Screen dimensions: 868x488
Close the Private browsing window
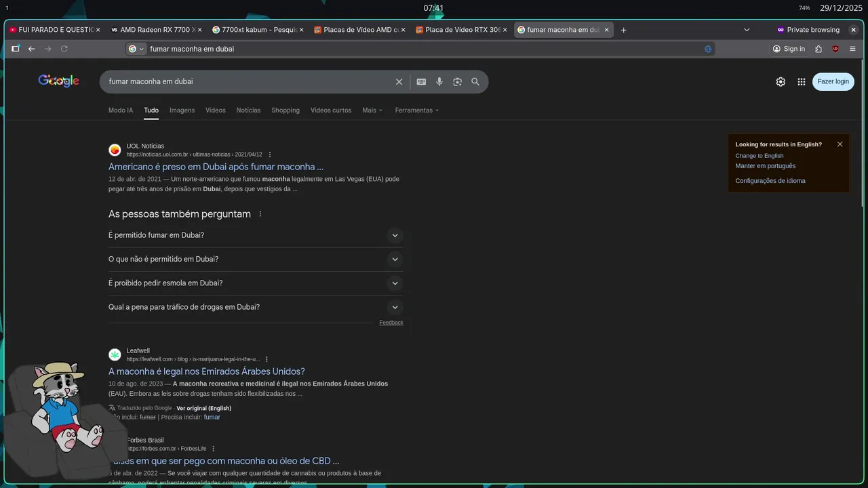coord(853,30)
